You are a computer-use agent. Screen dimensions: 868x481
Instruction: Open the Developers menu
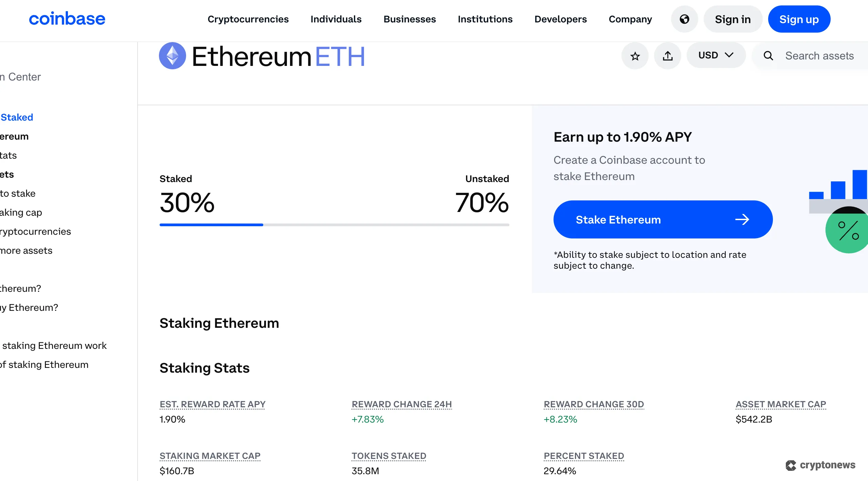(x=560, y=19)
